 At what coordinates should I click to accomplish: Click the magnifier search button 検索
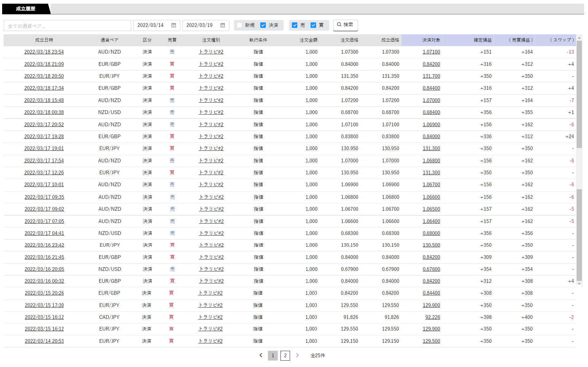click(345, 25)
